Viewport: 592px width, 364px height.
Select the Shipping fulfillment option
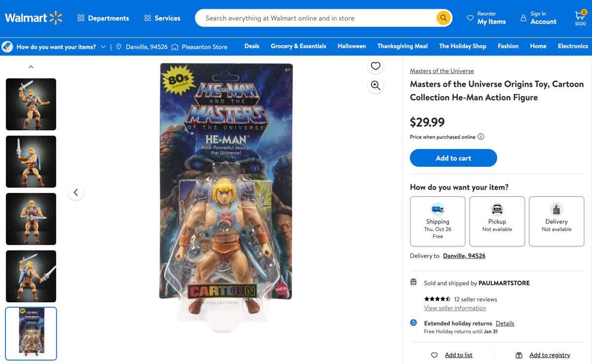point(437,221)
